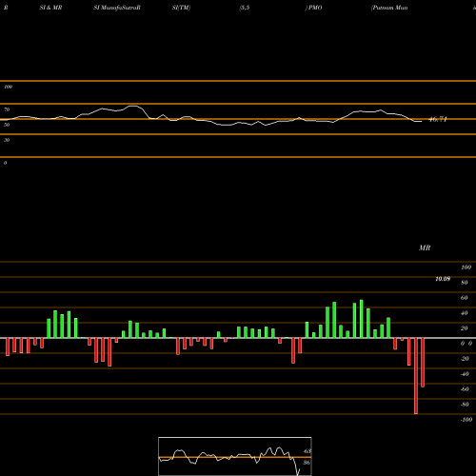The width and height of the screenshot is (476, 476).
Task: Click the -20 label on MR axis
Action: click(465, 359)
